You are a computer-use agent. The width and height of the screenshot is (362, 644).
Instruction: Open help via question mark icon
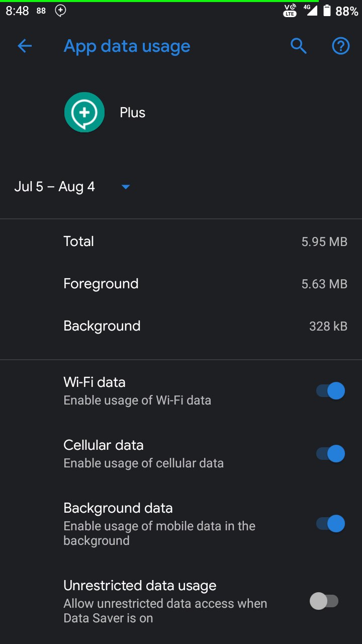[341, 46]
